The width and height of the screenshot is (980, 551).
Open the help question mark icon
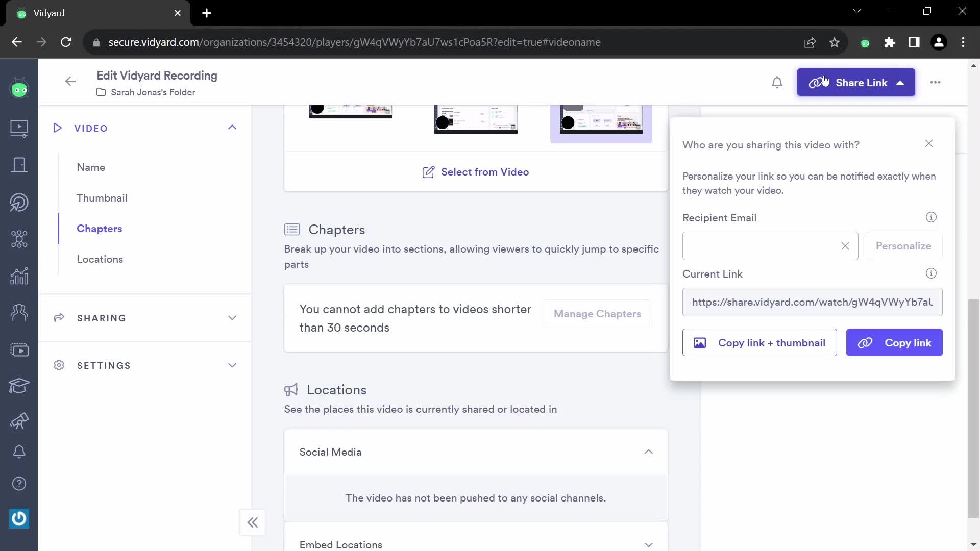pyautogui.click(x=19, y=483)
